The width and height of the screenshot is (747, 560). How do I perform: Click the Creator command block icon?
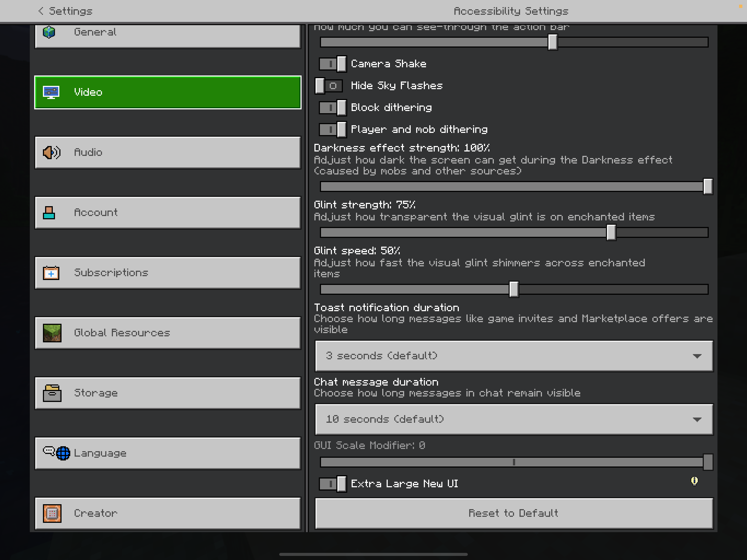pyautogui.click(x=52, y=514)
